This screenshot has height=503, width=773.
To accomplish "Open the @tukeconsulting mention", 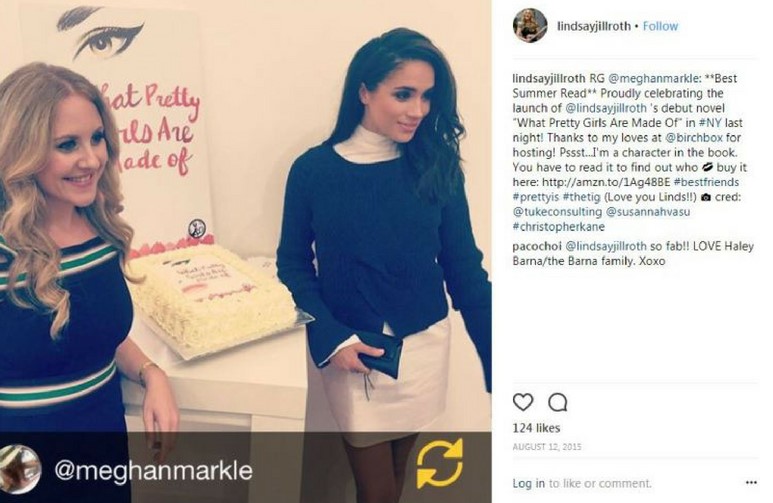I will tap(557, 212).
